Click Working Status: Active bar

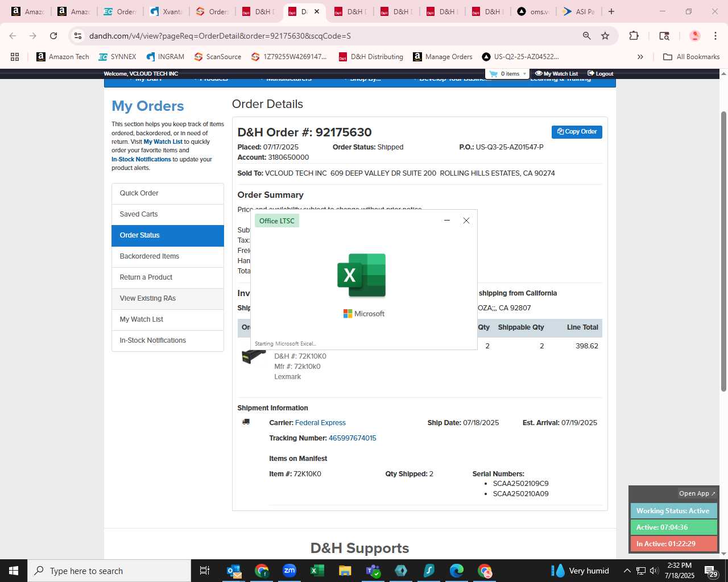point(673,511)
